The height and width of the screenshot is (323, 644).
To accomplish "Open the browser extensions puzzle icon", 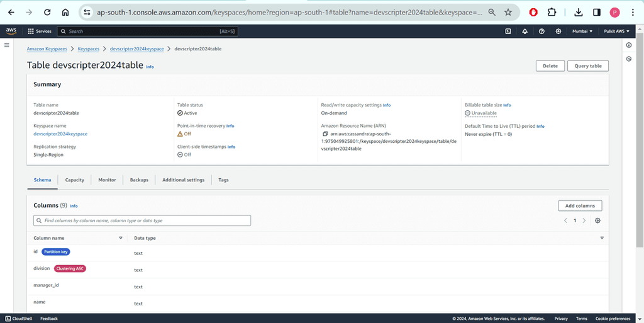I will (x=552, y=13).
